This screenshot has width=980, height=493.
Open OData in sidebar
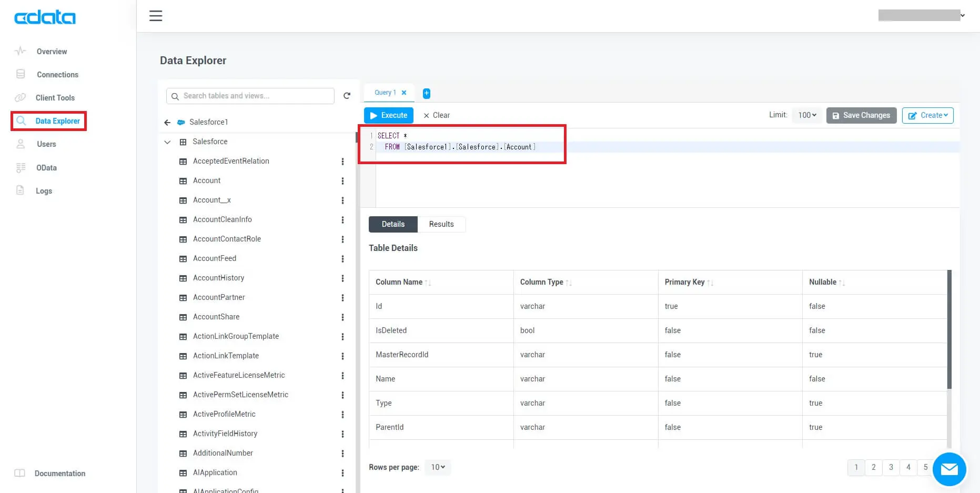[46, 168]
